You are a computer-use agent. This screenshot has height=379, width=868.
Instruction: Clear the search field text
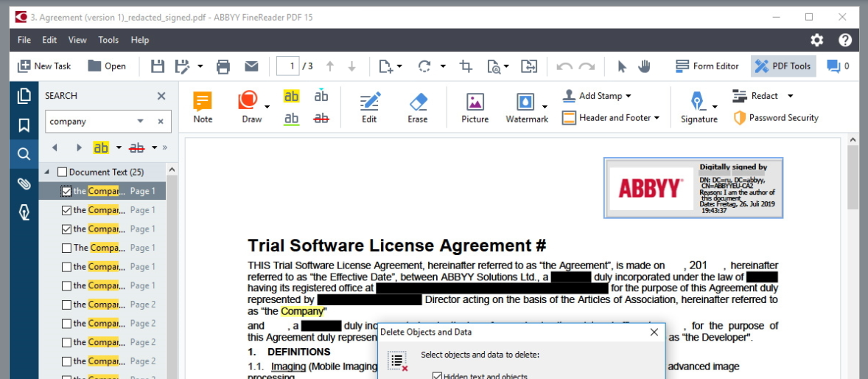161,122
